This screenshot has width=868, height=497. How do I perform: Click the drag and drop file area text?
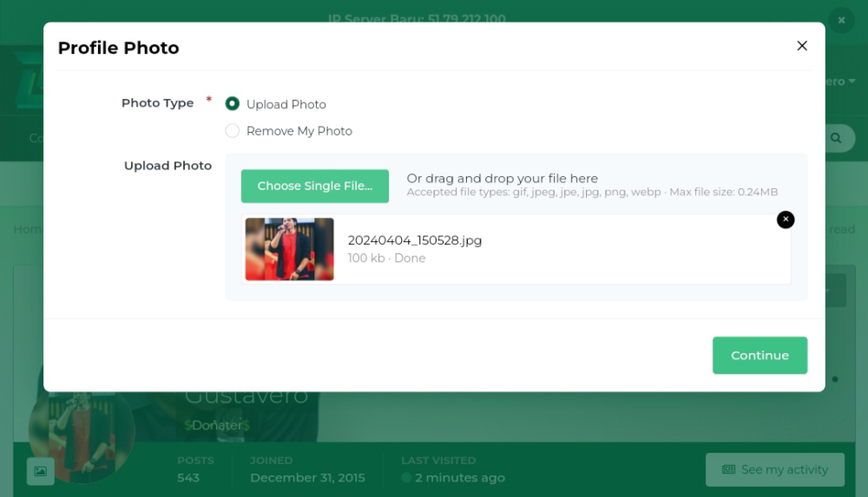(x=502, y=178)
